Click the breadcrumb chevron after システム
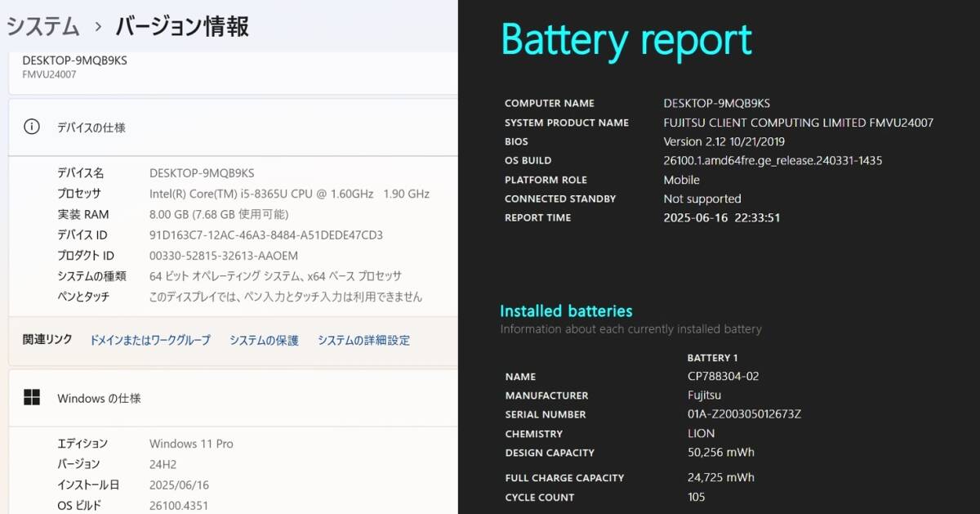 (98, 27)
